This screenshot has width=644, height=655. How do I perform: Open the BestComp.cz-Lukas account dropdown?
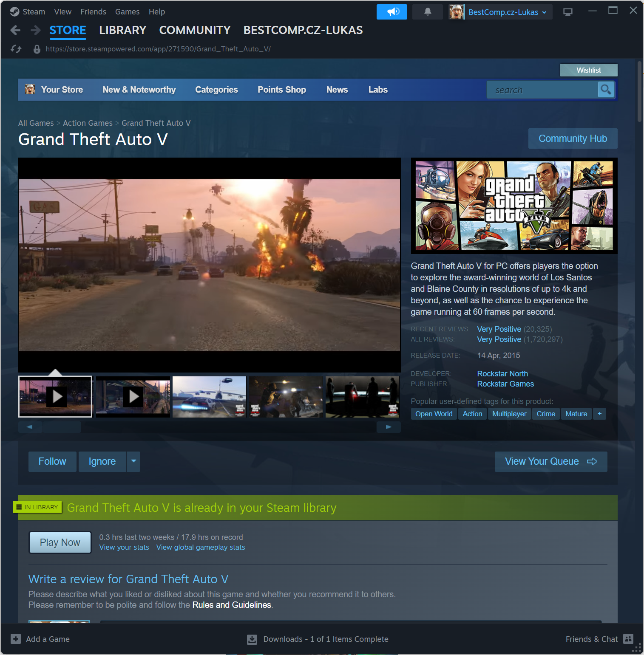click(x=507, y=12)
